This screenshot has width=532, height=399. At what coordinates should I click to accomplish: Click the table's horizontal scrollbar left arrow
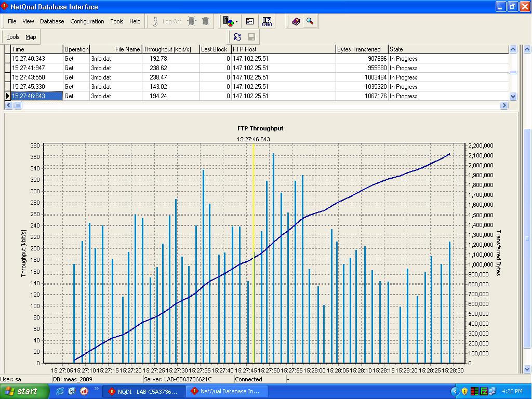9,105
